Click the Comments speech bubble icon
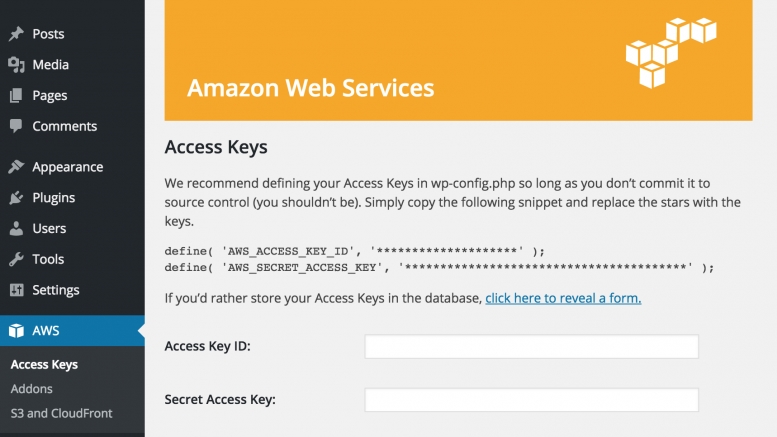This screenshot has height=437, width=777. point(16,126)
